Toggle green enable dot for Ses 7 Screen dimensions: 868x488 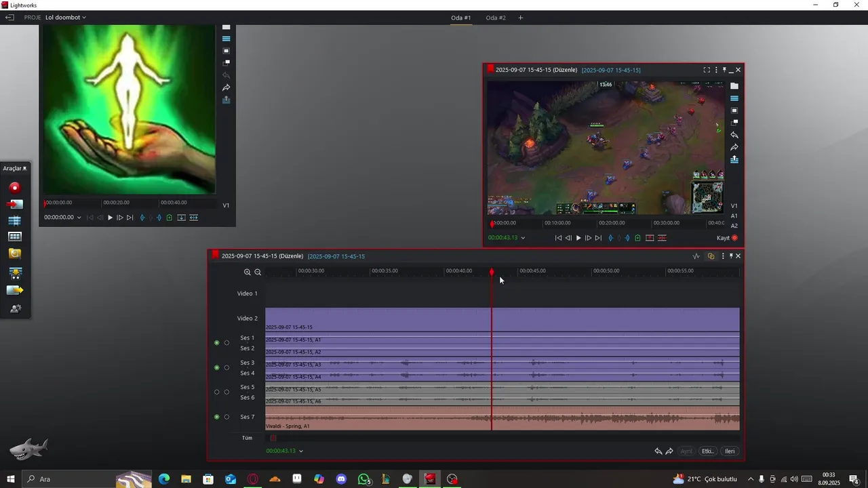click(x=217, y=417)
